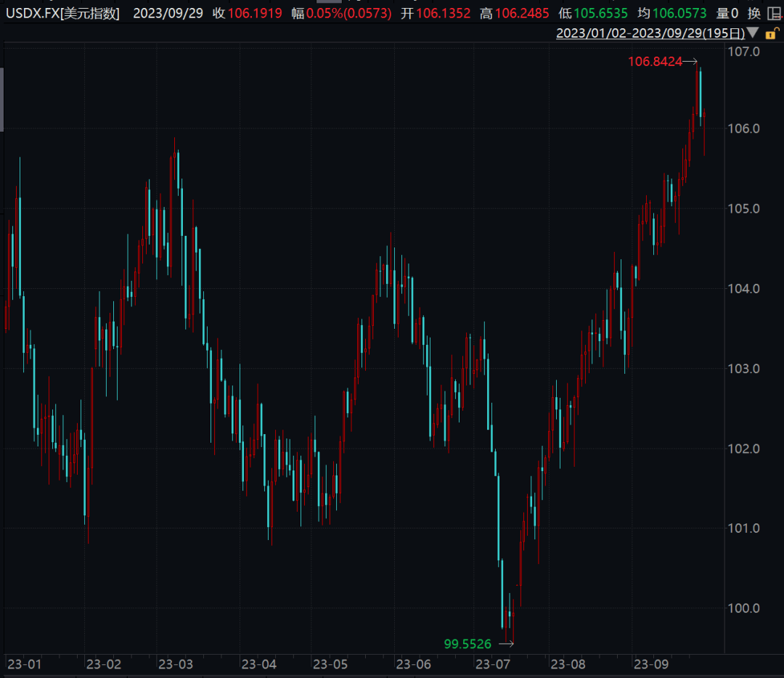Expand the date range dropdown triangle
This screenshot has height=678, width=784.
click(753, 33)
